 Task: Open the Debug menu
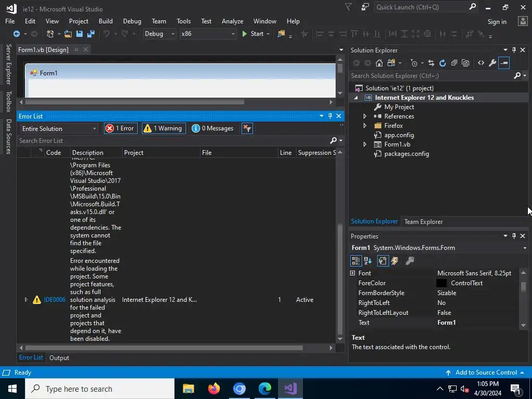[x=132, y=21]
